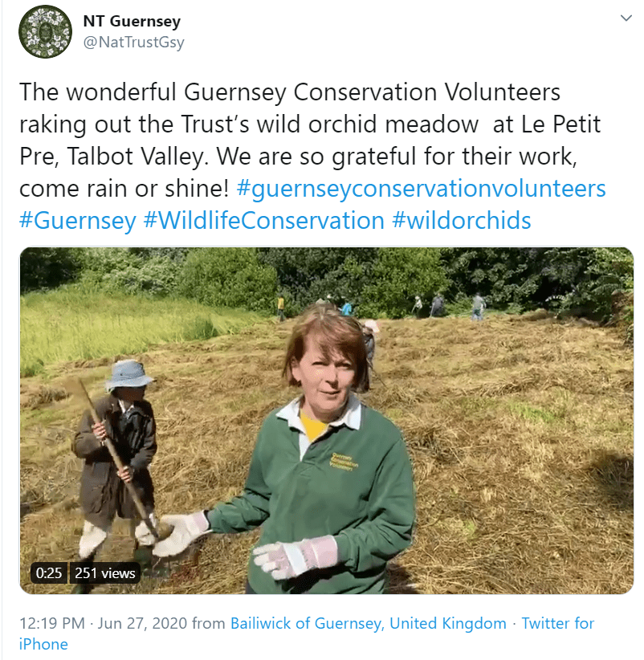Open the #WildlifeConservation hashtag
The height and width of the screenshot is (660, 644).
[263, 220]
